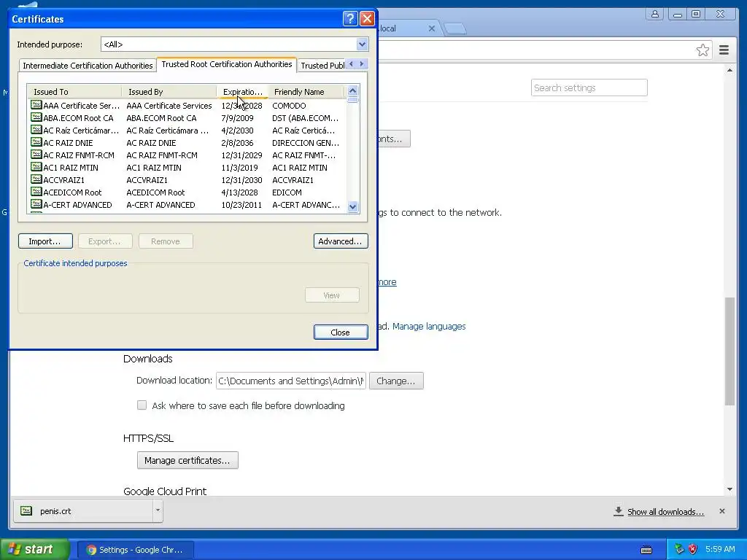
Task: Open the Manage languages link
Action: [429, 326]
